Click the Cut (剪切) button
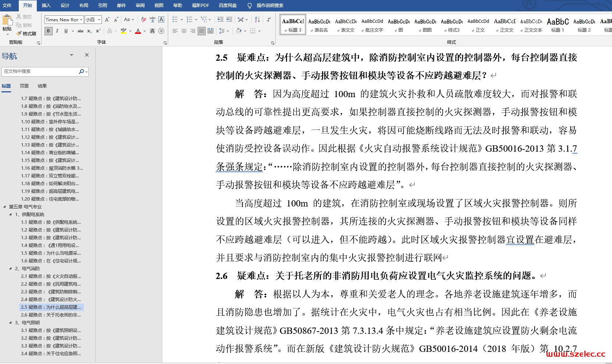Viewport: 612px width, 364px height. pos(24,17)
